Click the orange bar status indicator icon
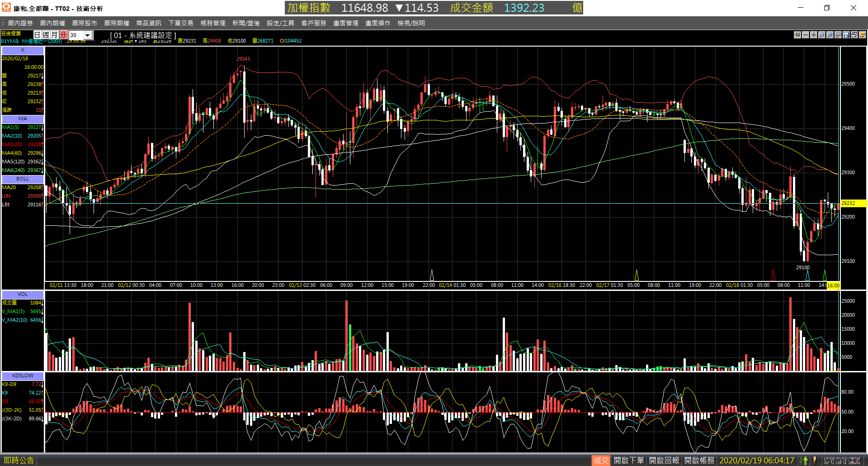The width and height of the screenshot is (868, 466). click(815, 461)
